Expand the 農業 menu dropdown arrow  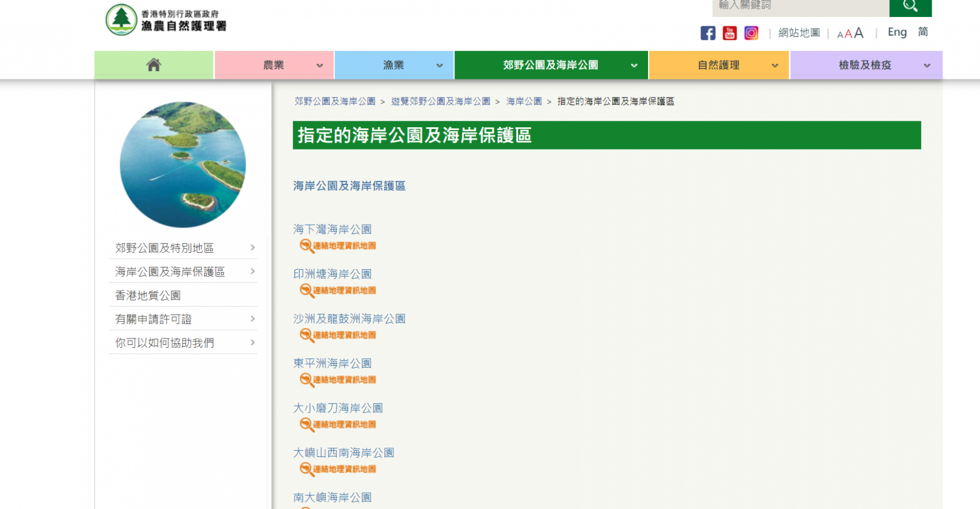[320, 65]
